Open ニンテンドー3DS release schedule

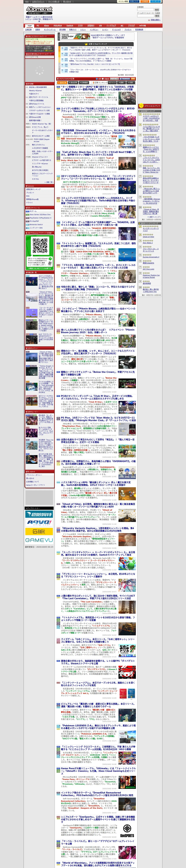[x=34, y=228]
